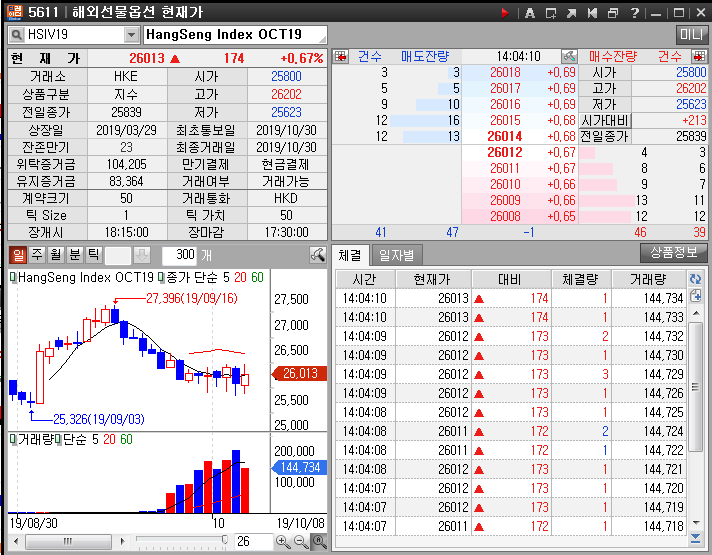This screenshot has height=555, width=712.
Task: Click chart scroll left arrow
Action: coord(16,541)
